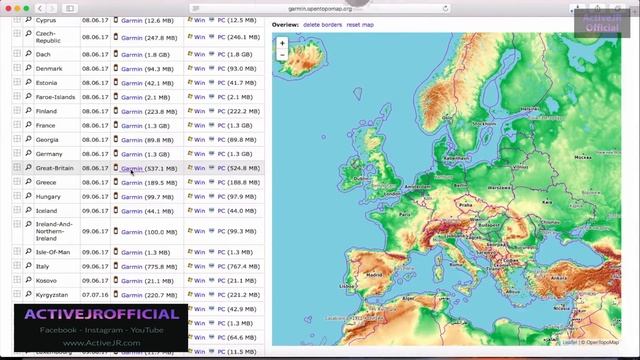Click the magnifier icon for Denmark

pos(28,68)
